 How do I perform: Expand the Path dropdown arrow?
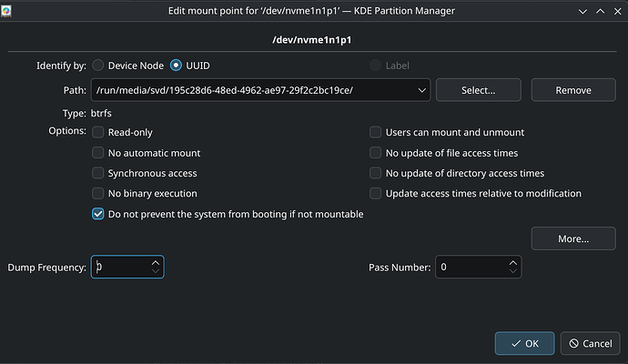[x=421, y=90]
